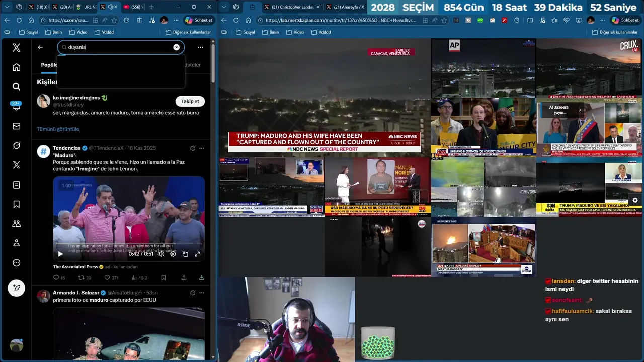The width and height of the screenshot is (644, 362).
Task: Open the X sidebar More circle menu
Action: [17, 263]
